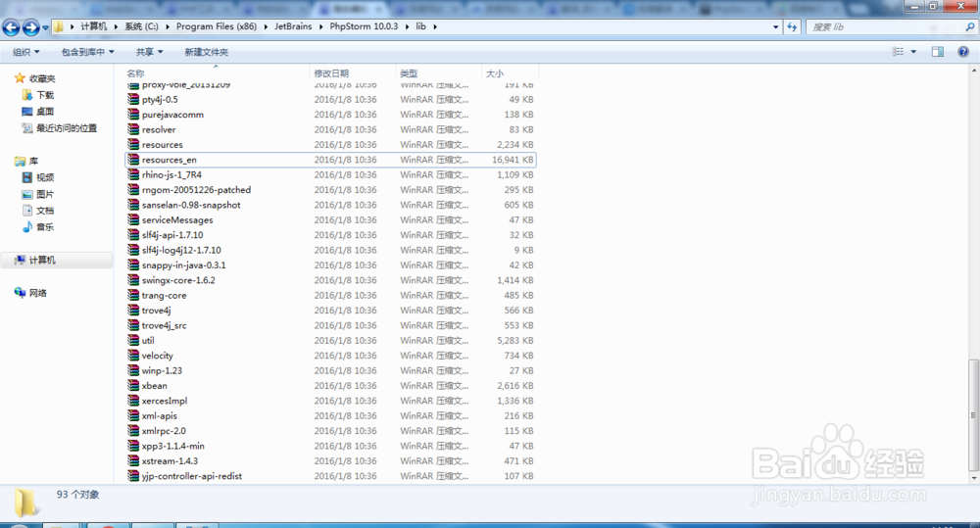Viewport: 980px width, 528px height.
Task: Click the 新建文件夹 button
Action: point(206,52)
